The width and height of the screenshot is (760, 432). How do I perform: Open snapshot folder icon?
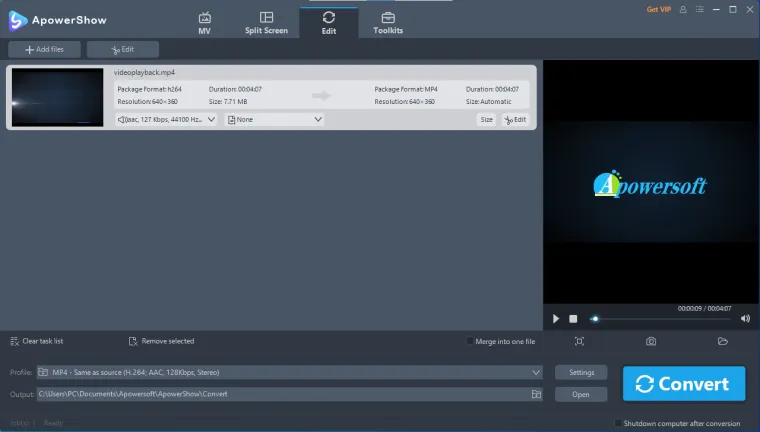723,341
